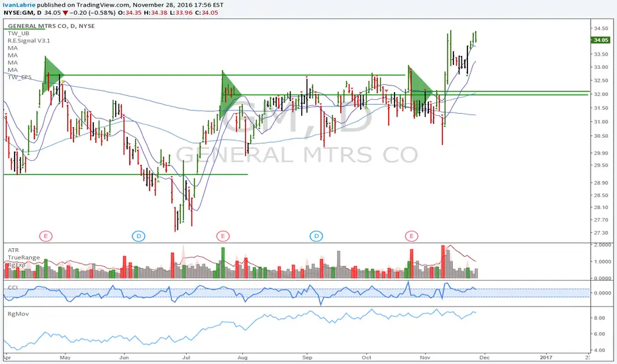Click the RgMov indicator label

[x=18, y=314]
